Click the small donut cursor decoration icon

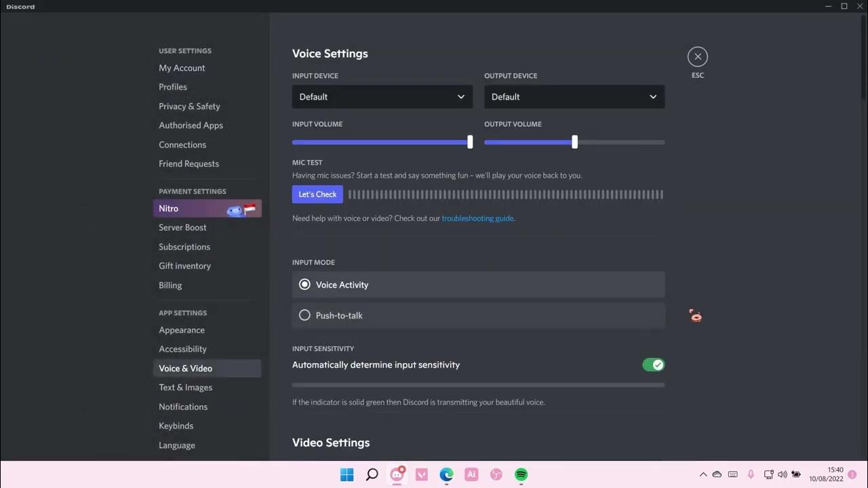click(x=695, y=315)
